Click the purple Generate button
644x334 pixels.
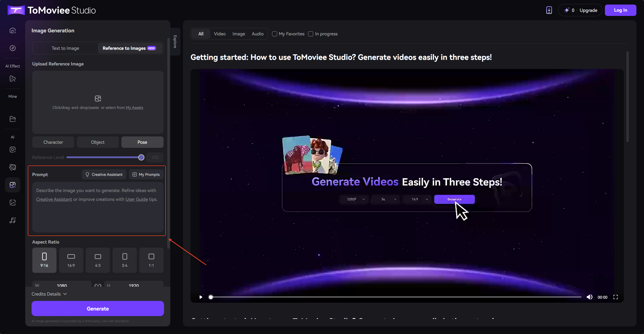click(98, 308)
